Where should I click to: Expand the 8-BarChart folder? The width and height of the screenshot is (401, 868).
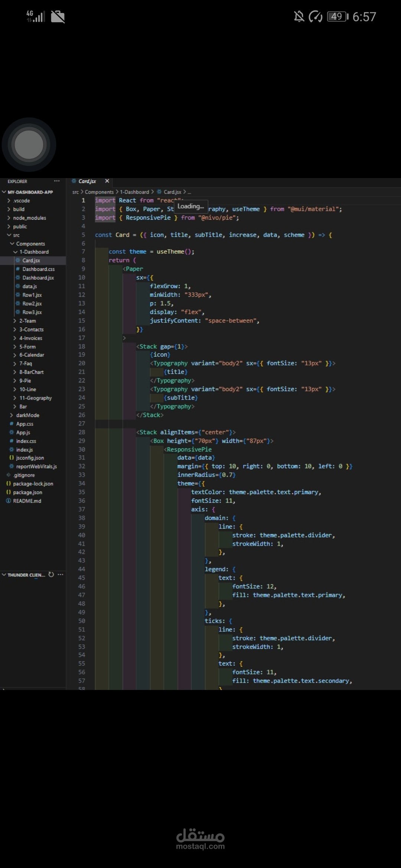pyautogui.click(x=31, y=372)
